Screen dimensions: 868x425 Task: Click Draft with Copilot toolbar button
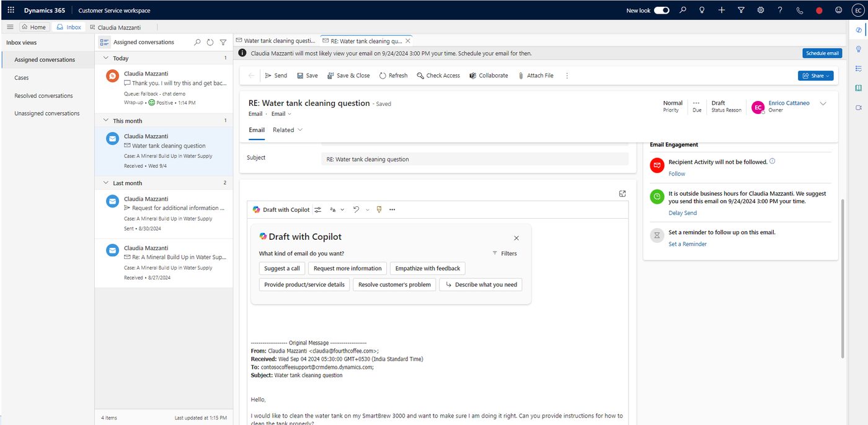(281, 210)
